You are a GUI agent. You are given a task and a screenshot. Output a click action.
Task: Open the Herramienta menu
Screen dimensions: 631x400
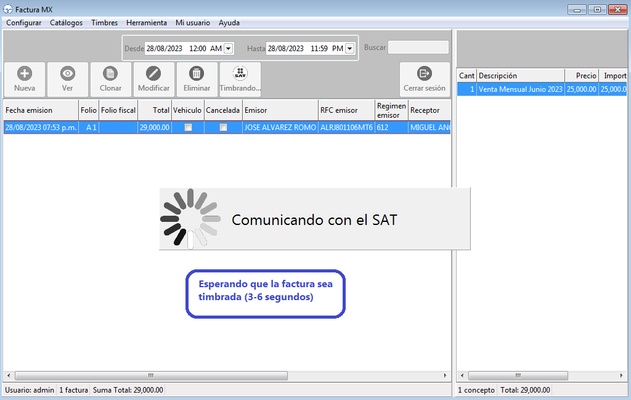pyautogui.click(x=146, y=23)
